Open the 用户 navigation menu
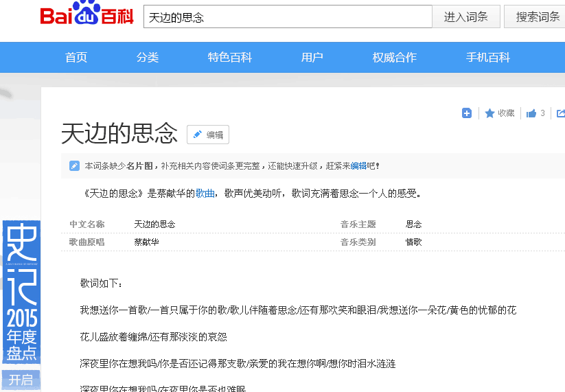 [312, 58]
